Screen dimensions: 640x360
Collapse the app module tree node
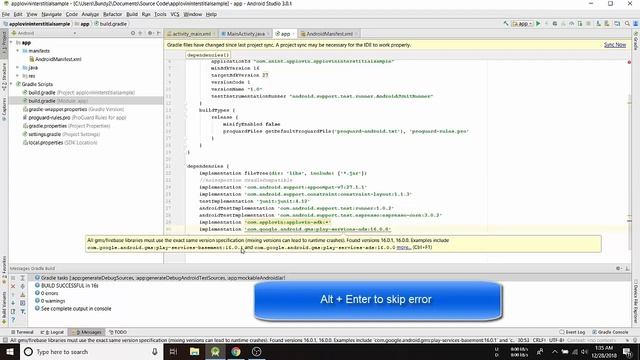(11, 42)
